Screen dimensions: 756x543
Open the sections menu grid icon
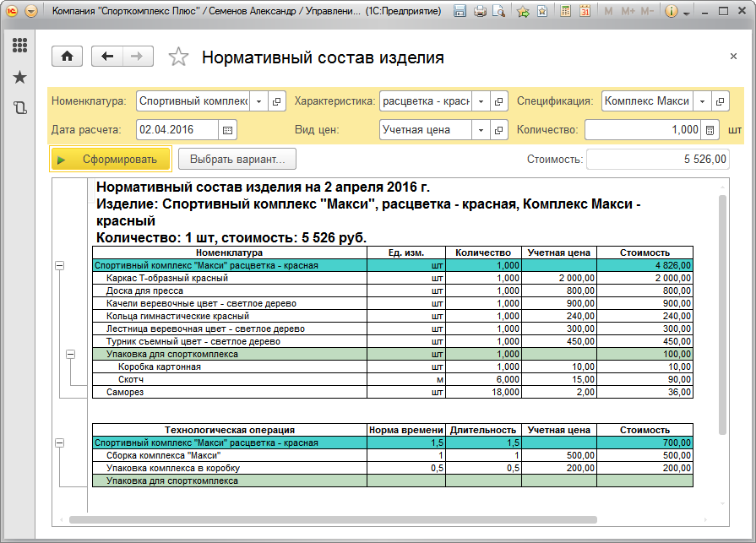pyautogui.click(x=19, y=46)
